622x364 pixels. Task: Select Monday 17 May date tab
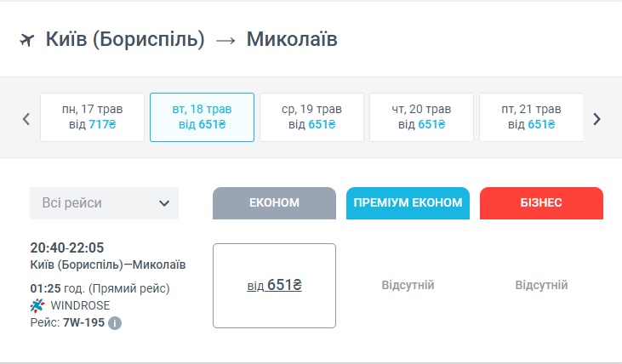[92, 117]
